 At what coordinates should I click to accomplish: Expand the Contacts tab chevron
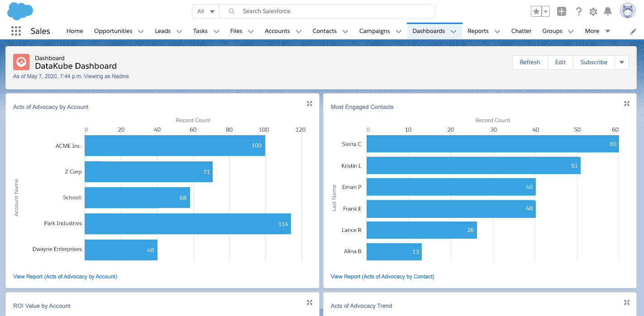click(345, 31)
